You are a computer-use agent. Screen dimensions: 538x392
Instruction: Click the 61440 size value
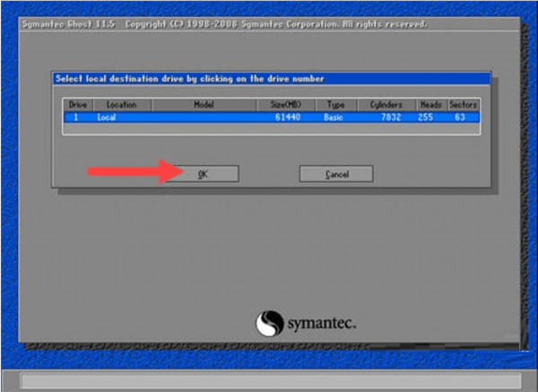(x=294, y=117)
